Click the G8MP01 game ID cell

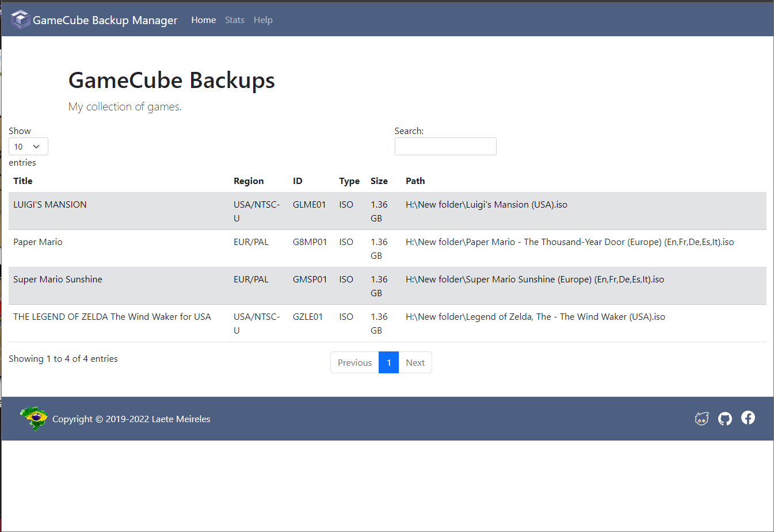tap(310, 242)
